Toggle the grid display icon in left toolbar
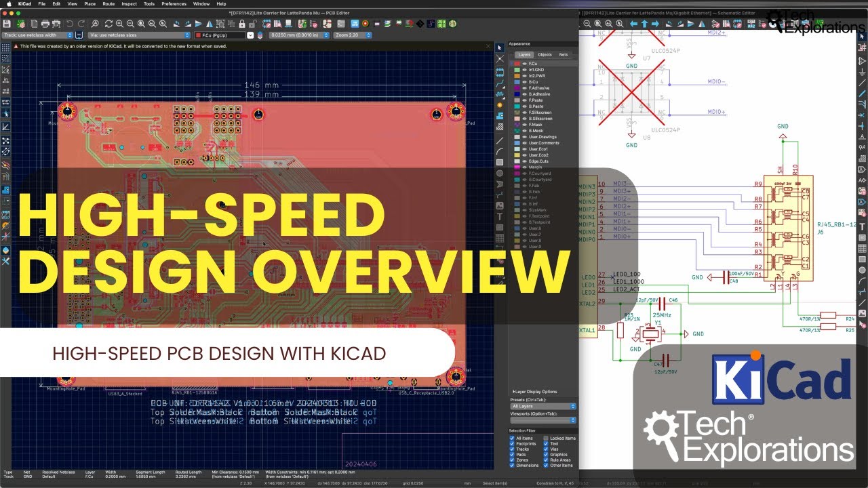 point(5,47)
